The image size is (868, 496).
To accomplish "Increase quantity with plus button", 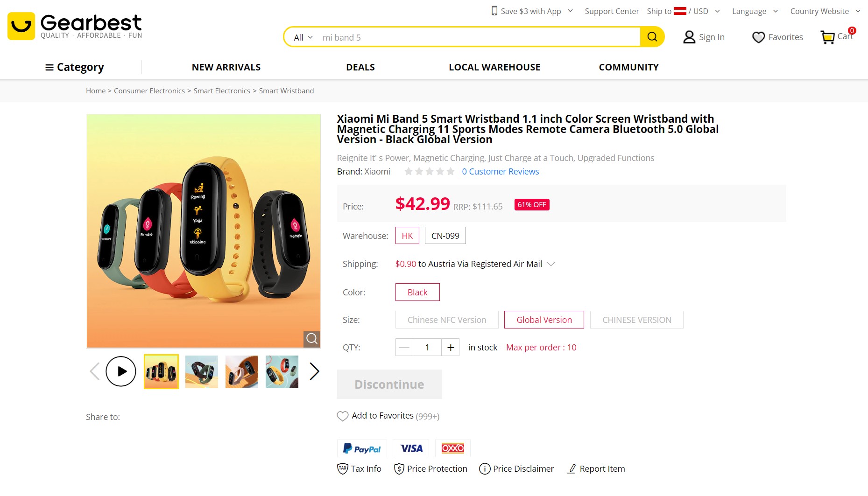I will (x=451, y=347).
